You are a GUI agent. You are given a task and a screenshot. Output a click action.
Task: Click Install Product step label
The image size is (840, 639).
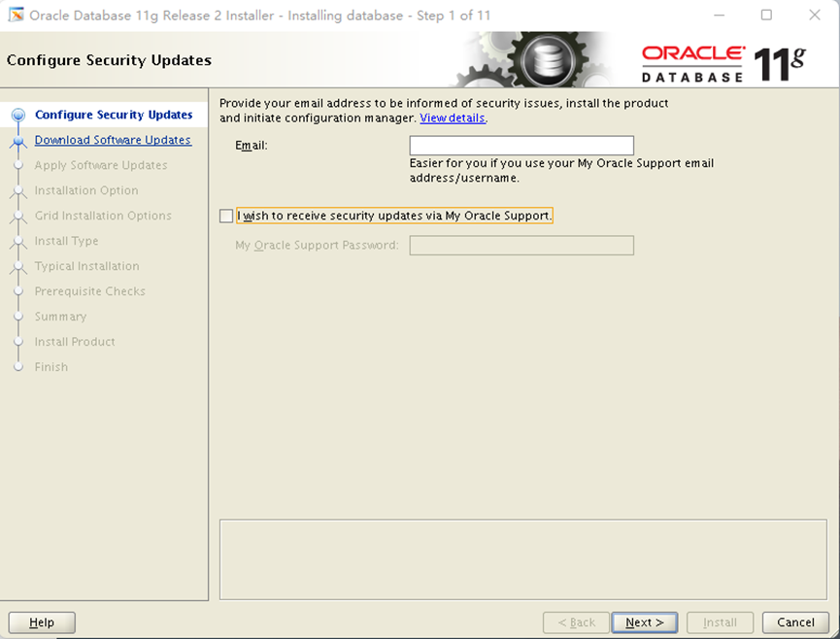click(75, 342)
